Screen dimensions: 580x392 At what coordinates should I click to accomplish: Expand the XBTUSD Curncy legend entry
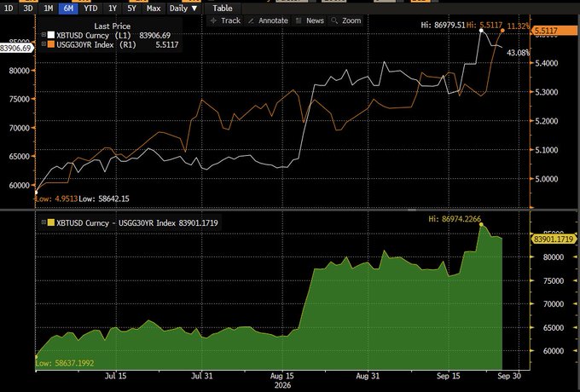point(43,35)
